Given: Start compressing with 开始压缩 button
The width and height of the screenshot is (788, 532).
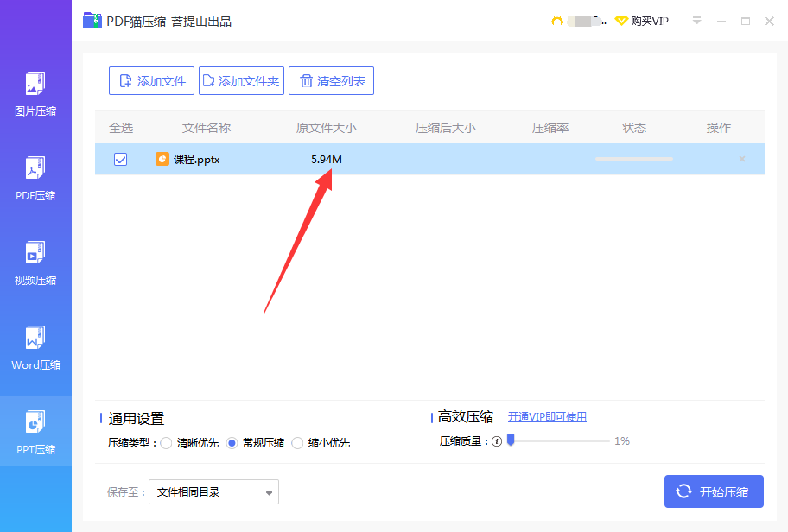Looking at the screenshot, I should (714, 491).
